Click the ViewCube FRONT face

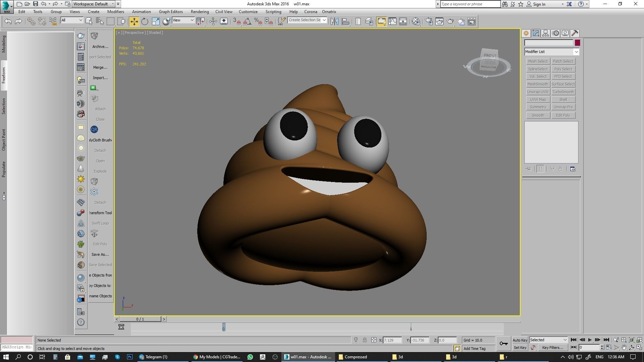point(490,56)
